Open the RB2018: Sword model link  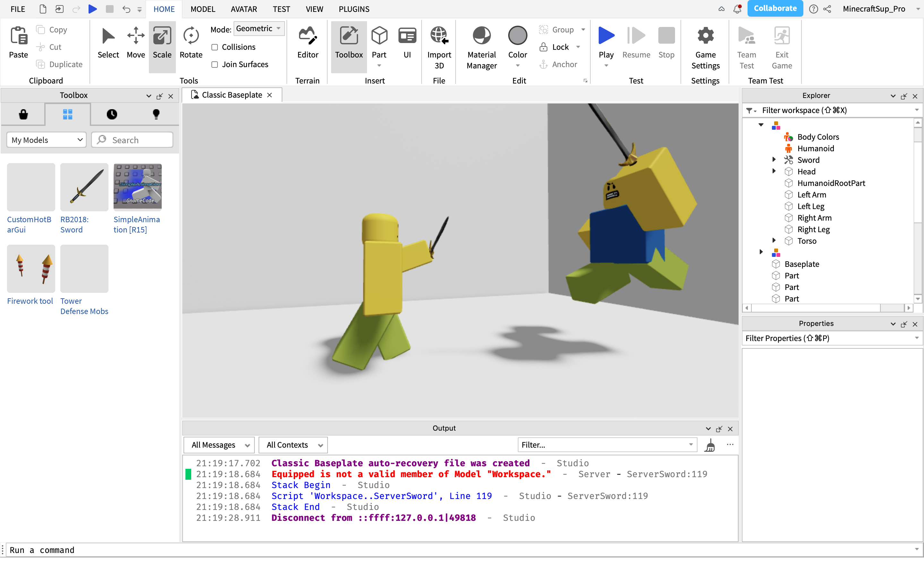74,224
